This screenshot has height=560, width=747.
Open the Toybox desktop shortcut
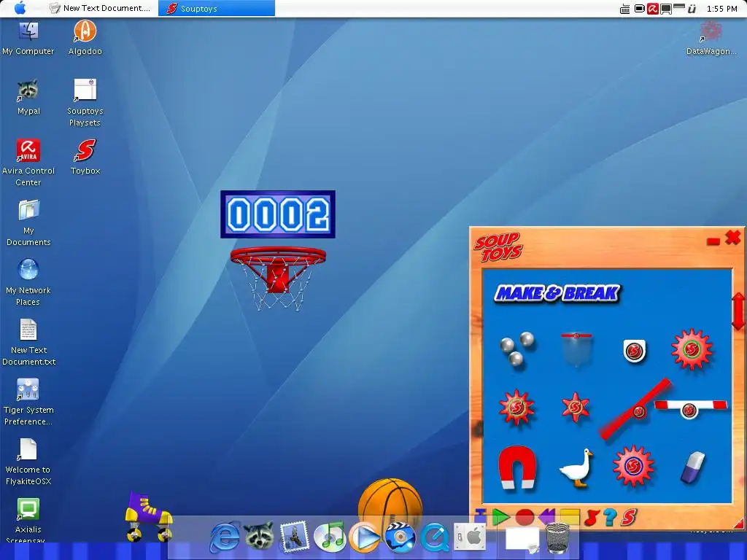[85, 157]
